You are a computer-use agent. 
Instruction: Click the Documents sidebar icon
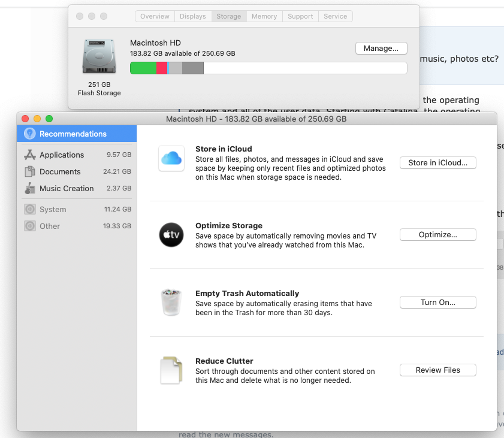point(30,171)
